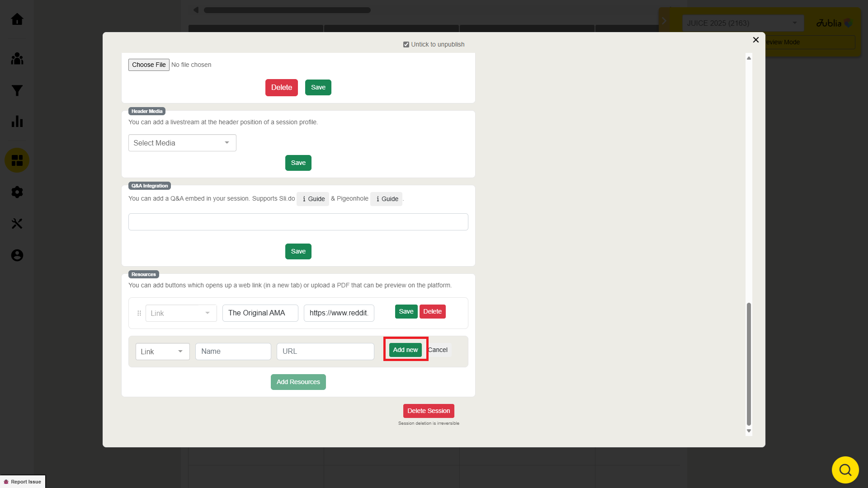Open the Home icon in sidebar
Image resolution: width=868 pixels, height=488 pixels.
coord(17,19)
